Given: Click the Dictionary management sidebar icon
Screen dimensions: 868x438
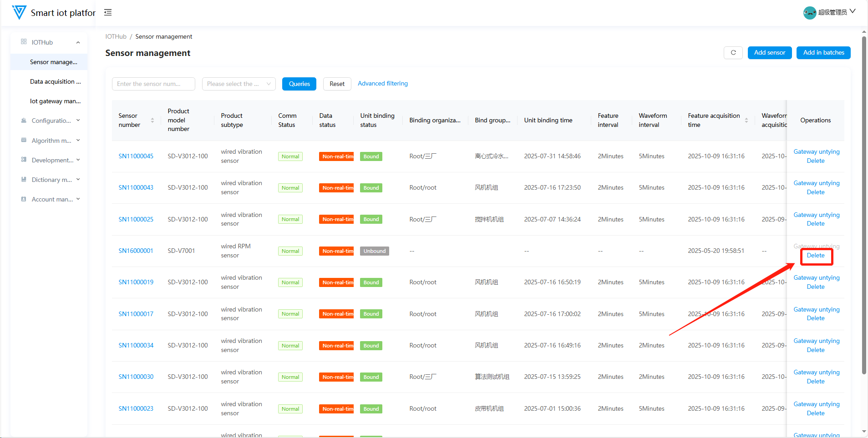Looking at the screenshot, I should [24, 180].
